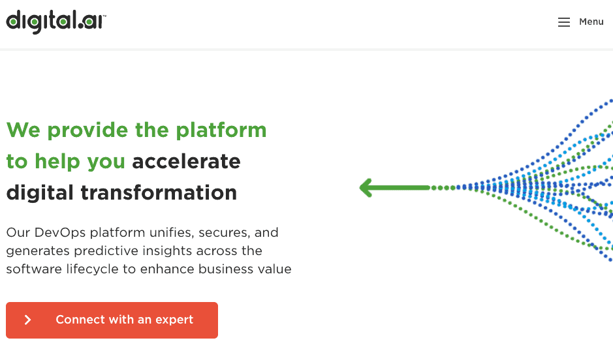Click the Connect with an expert button
The height and width of the screenshot is (364, 613).
click(112, 320)
